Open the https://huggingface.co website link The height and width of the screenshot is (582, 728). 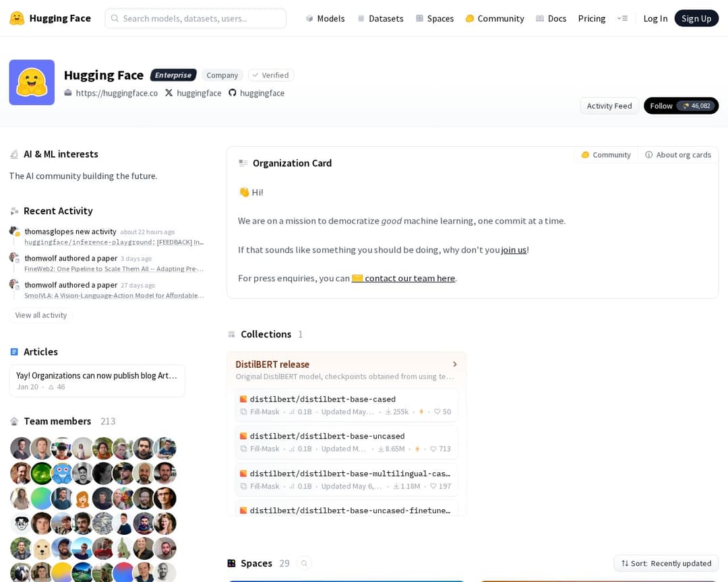(x=117, y=93)
